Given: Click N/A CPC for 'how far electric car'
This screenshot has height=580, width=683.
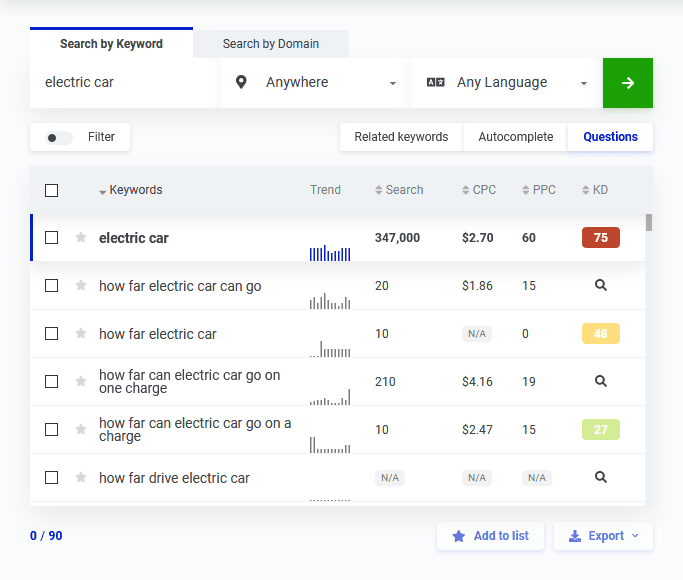Looking at the screenshot, I should pos(477,334).
